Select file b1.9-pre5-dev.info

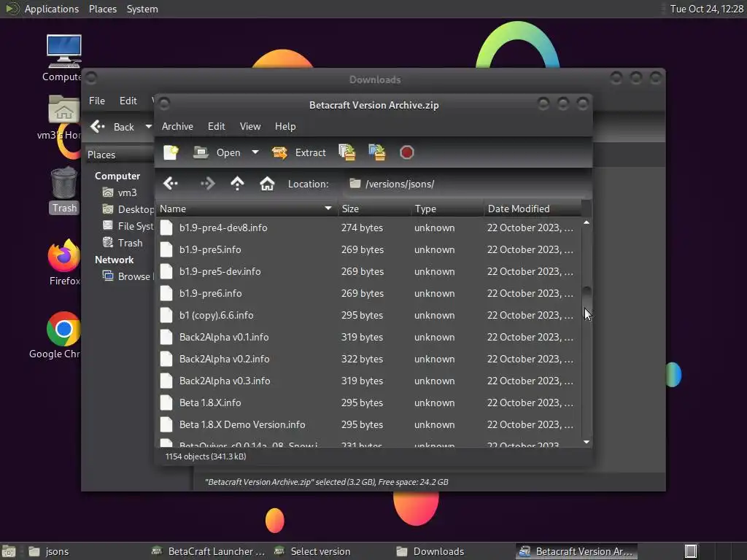pos(368,271)
